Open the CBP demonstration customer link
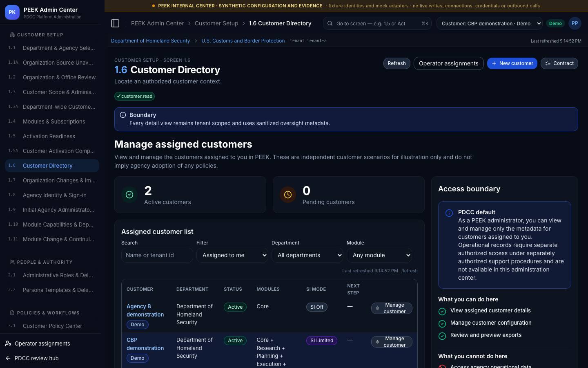The width and height of the screenshot is (588, 368). coord(145,344)
